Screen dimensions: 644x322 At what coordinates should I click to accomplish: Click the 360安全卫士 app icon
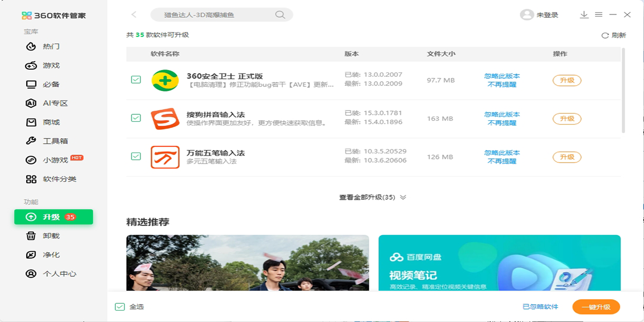click(165, 80)
